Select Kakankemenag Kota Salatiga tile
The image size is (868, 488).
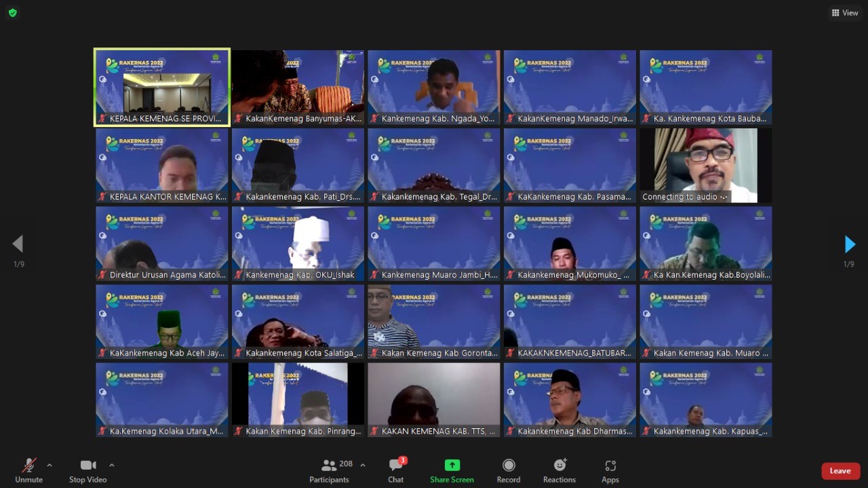point(298,322)
